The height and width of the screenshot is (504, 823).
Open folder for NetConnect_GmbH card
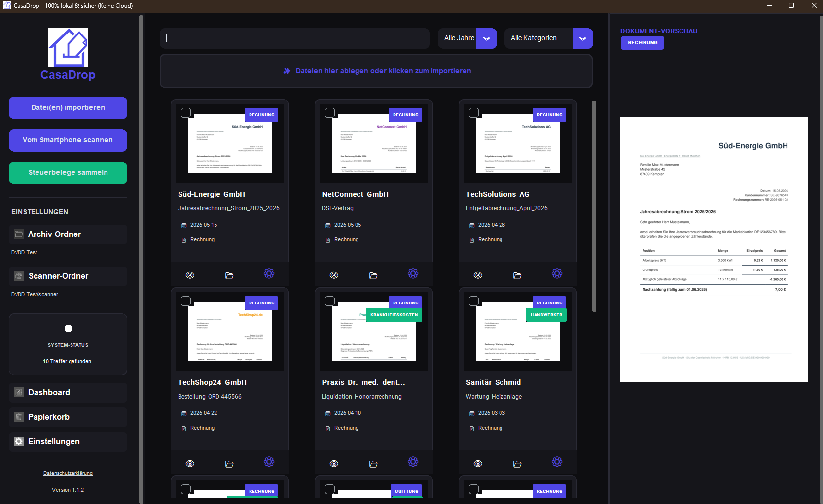pyautogui.click(x=373, y=275)
